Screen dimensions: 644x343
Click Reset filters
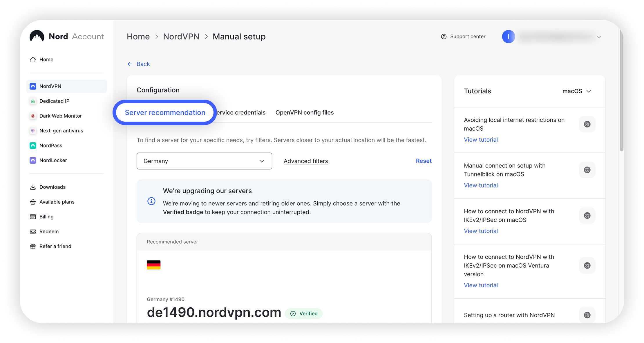point(424,161)
